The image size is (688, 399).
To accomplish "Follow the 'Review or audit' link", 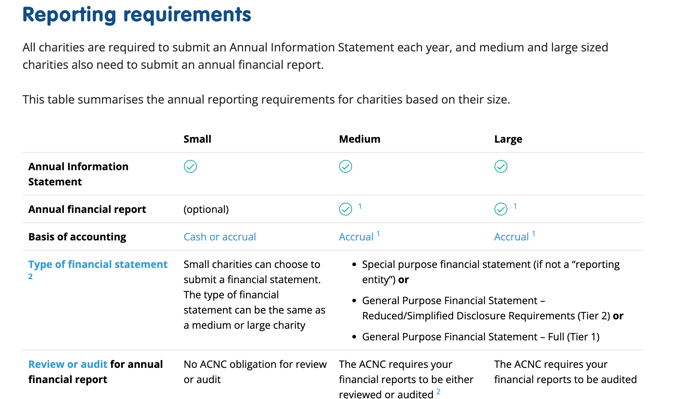I will point(68,364).
